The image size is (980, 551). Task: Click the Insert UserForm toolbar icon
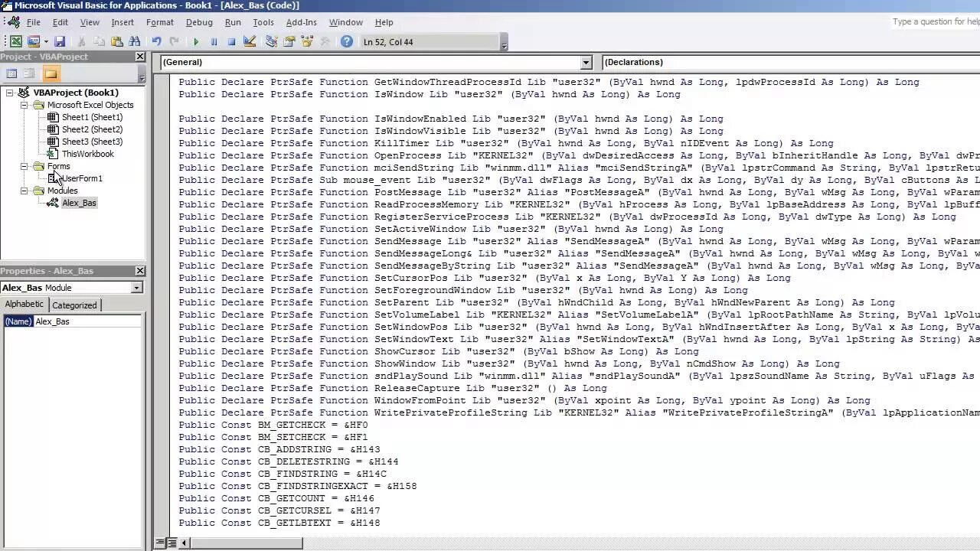33,41
